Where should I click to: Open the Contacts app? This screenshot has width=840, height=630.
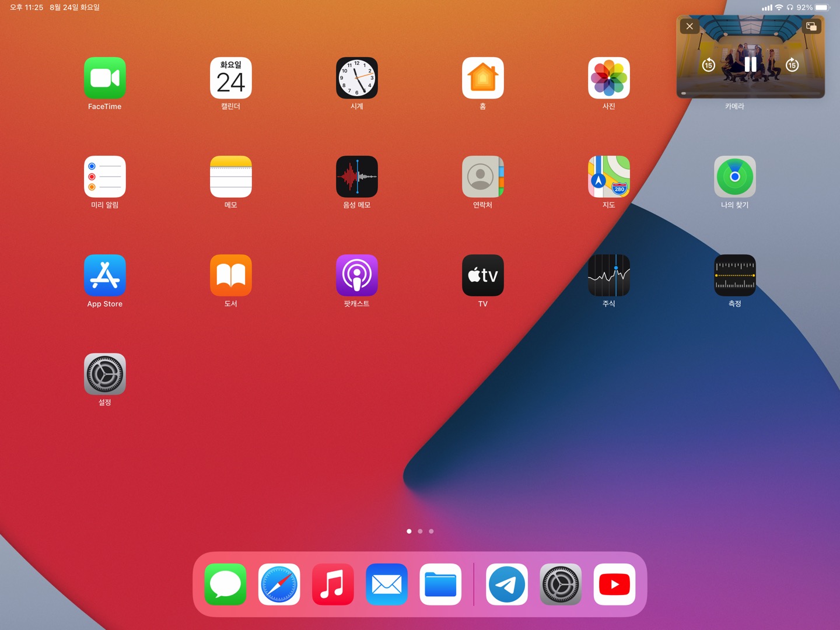pyautogui.click(x=483, y=177)
